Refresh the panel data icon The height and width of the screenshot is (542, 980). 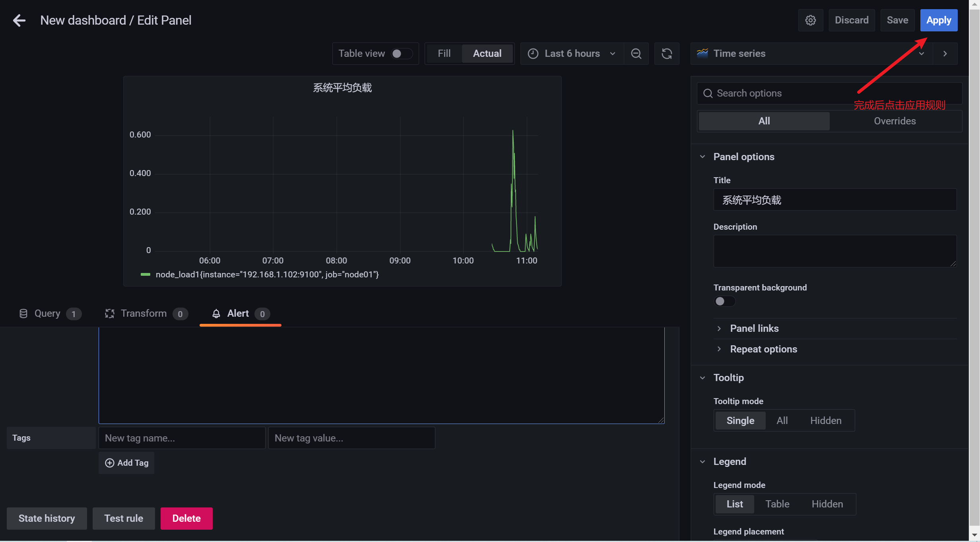667,54
